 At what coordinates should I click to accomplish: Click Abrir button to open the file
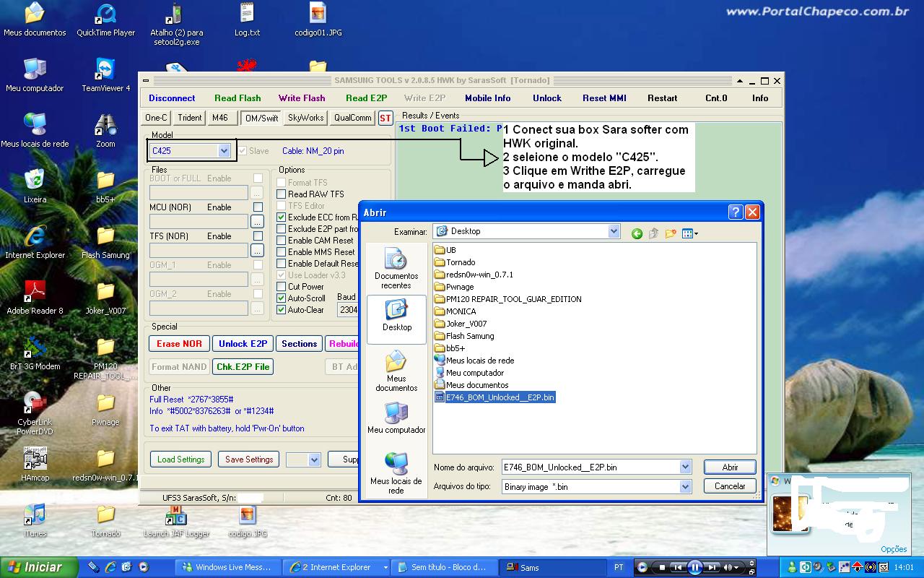(730, 467)
